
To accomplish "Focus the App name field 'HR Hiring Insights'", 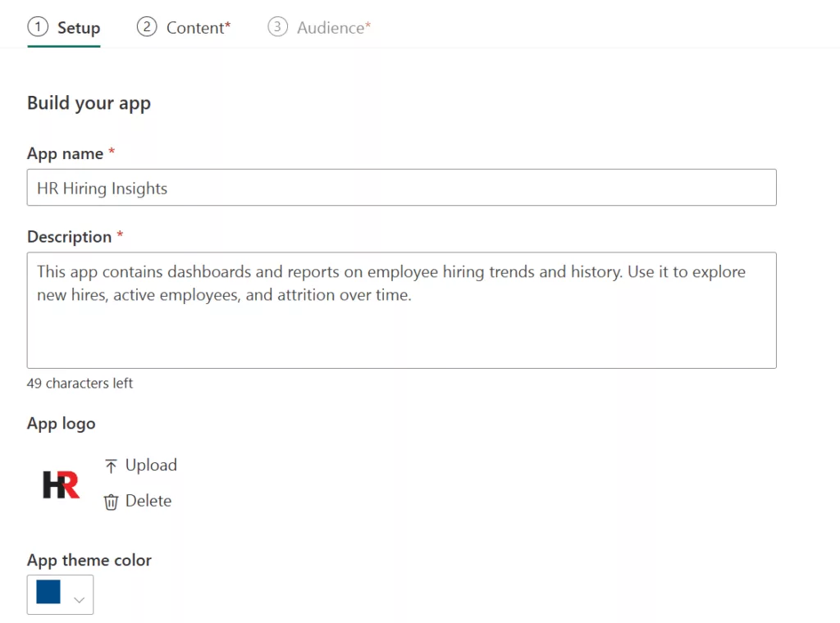I will [401, 188].
